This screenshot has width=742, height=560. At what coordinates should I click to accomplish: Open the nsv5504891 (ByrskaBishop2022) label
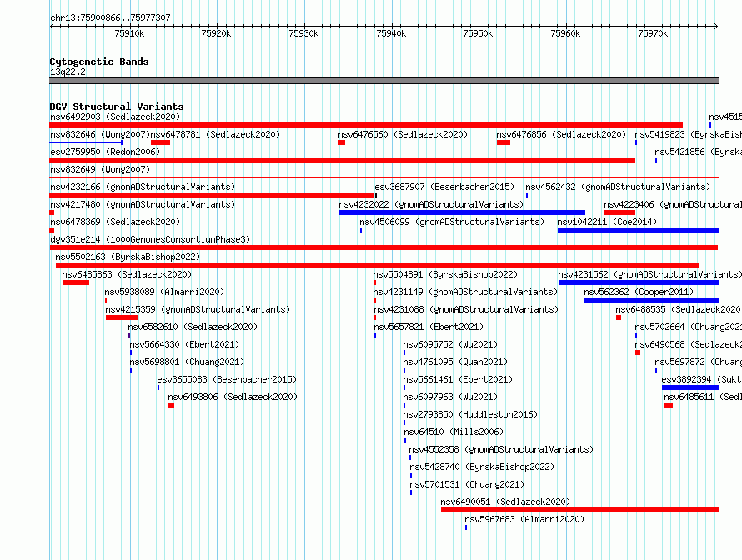[x=445, y=274]
